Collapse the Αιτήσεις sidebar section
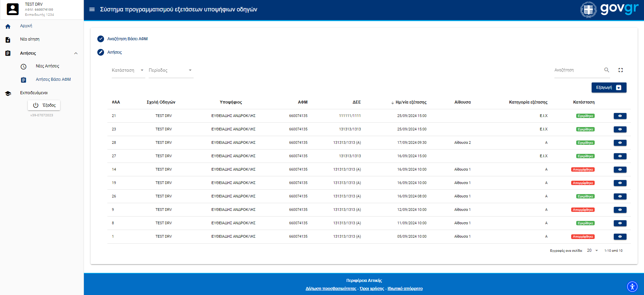The width and height of the screenshot is (644, 295). (76, 53)
